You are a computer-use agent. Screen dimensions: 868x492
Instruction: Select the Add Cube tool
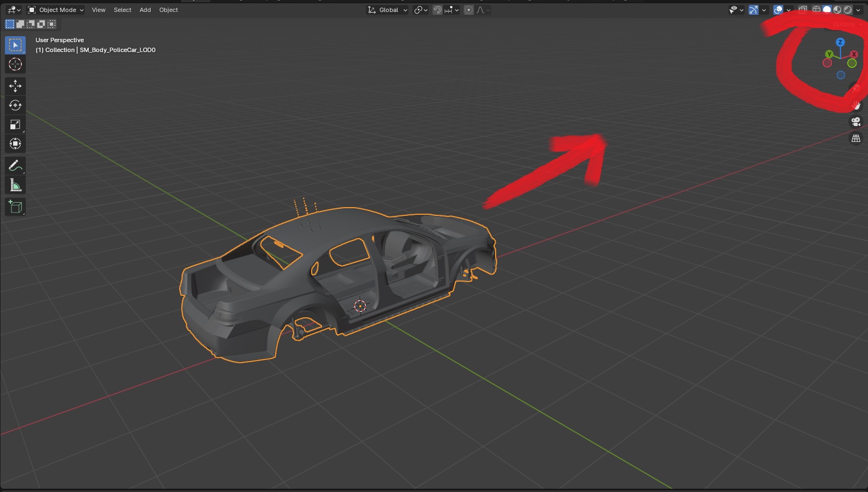pyautogui.click(x=15, y=207)
